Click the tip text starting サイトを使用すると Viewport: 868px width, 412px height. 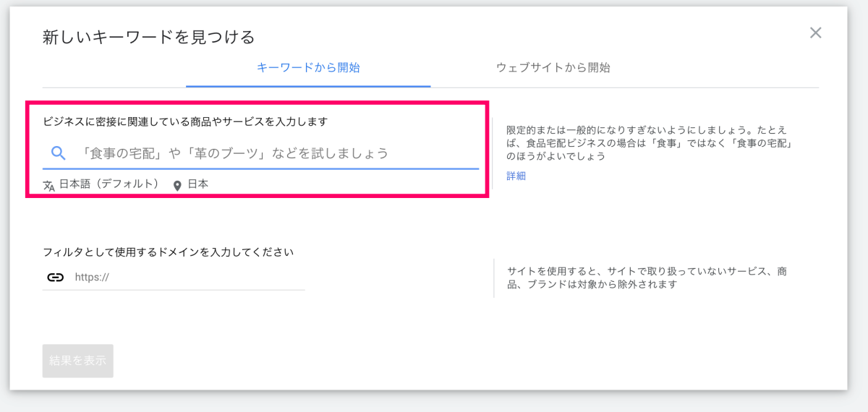pos(647,278)
